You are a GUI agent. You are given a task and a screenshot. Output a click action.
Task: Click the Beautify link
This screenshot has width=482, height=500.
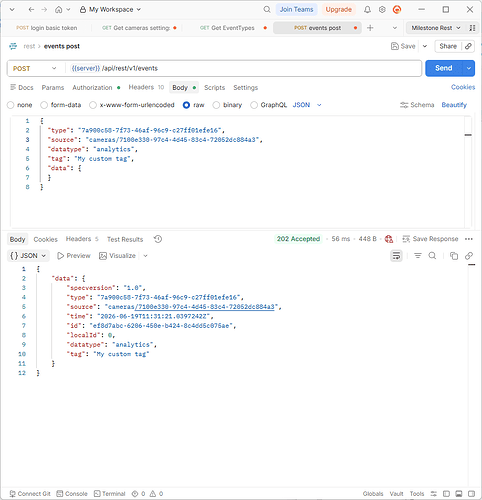tap(454, 105)
